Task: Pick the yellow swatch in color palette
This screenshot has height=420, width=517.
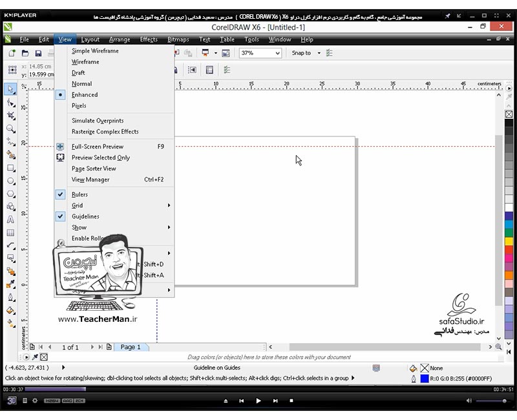Action: (509, 241)
